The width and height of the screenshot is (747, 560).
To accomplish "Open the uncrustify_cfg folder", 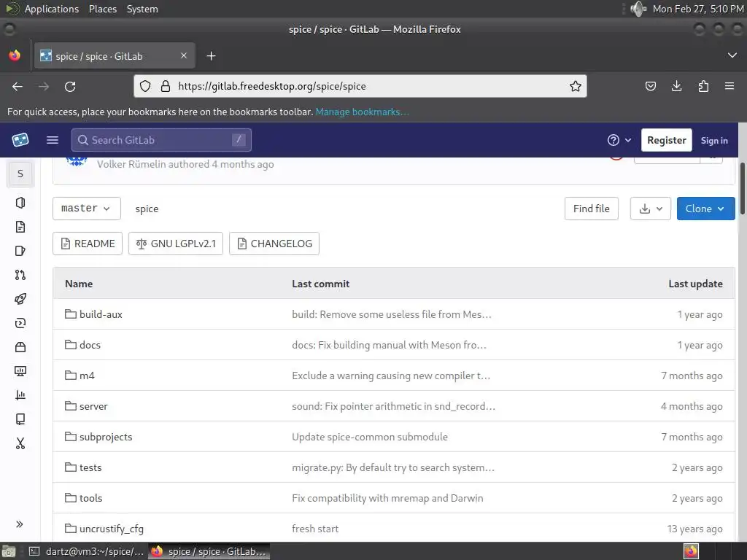I will (112, 529).
